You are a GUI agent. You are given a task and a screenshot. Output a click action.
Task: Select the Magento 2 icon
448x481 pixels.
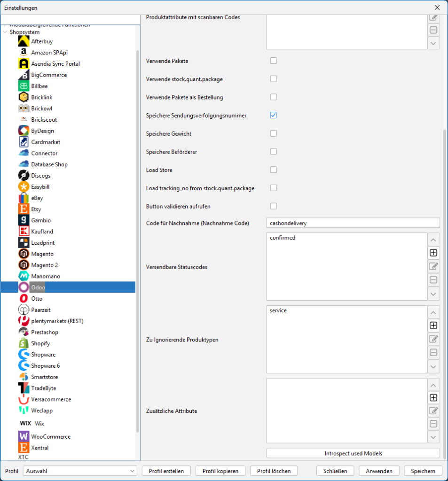(24, 265)
